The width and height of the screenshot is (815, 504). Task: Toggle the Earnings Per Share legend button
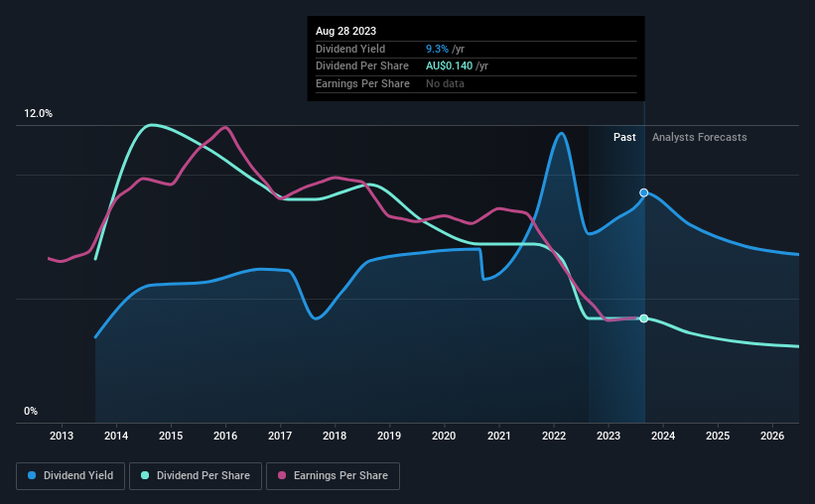(x=333, y=476)
